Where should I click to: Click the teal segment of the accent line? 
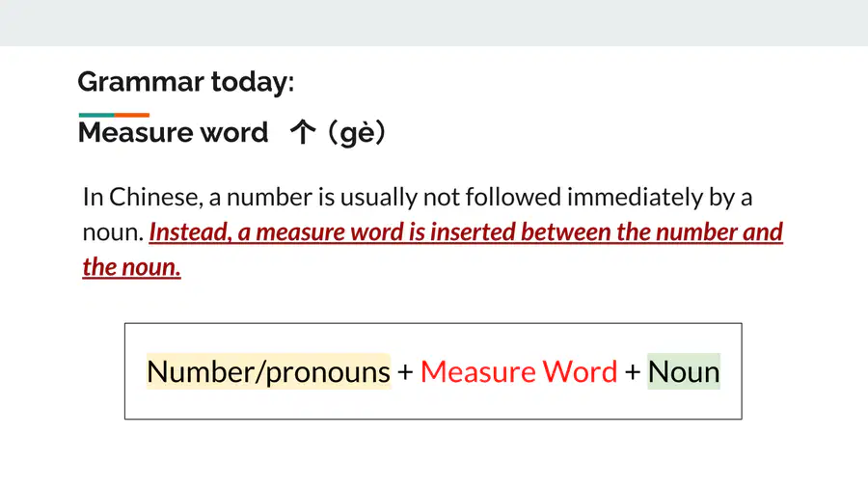(x=96, y=115)
